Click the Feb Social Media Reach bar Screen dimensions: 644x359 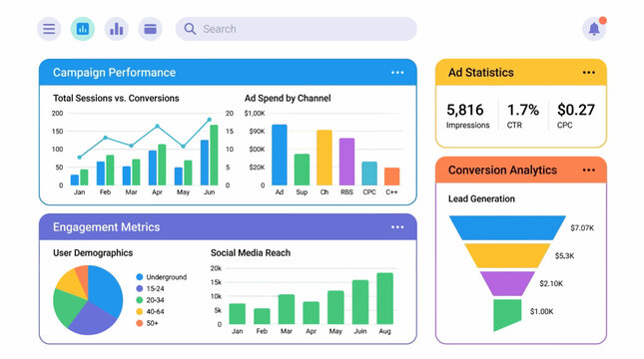coord(262,316)
